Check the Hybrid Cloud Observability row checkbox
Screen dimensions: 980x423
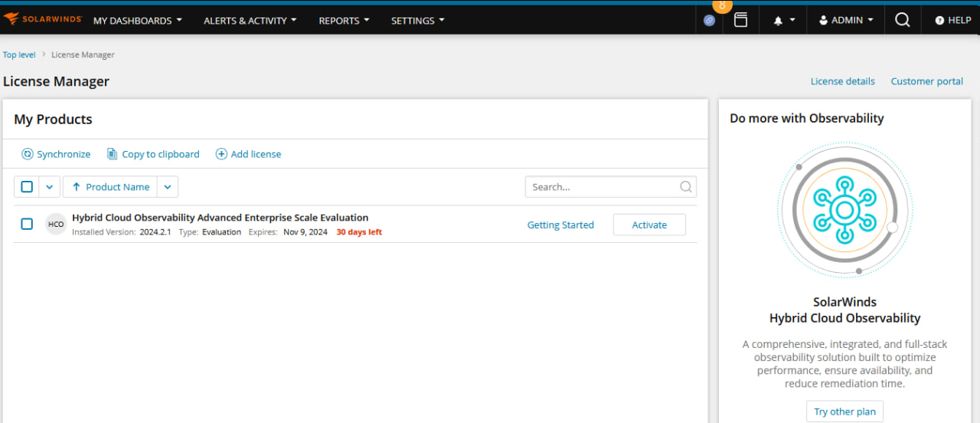click(27, 224)
